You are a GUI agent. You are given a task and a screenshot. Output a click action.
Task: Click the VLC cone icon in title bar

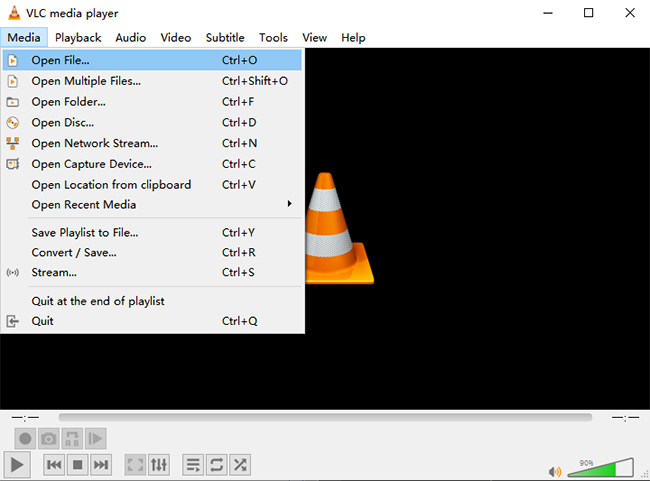[14, 13]
